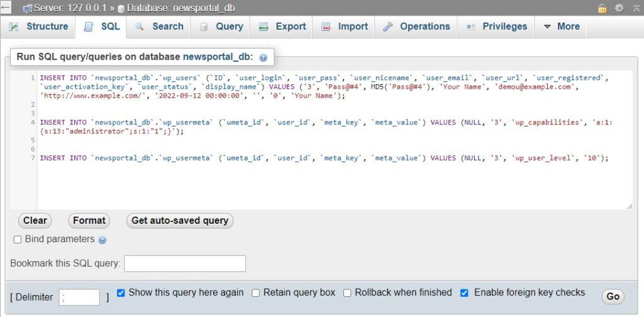The image size is (644, 317).
Task: Enable the Bind parameters checkbox
Action: coord(18,240)
